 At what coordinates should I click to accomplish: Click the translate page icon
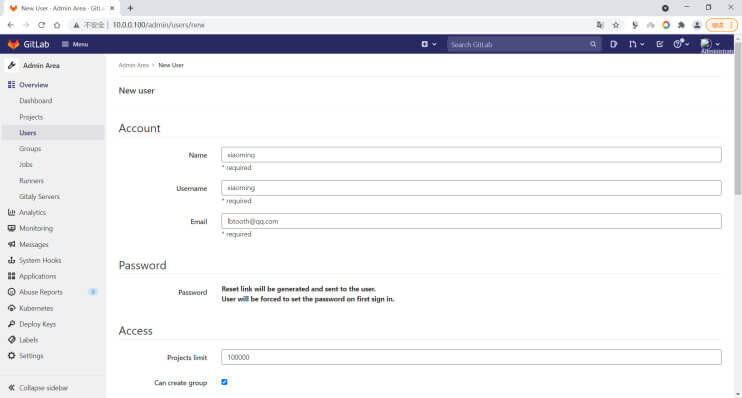[600, 25]
